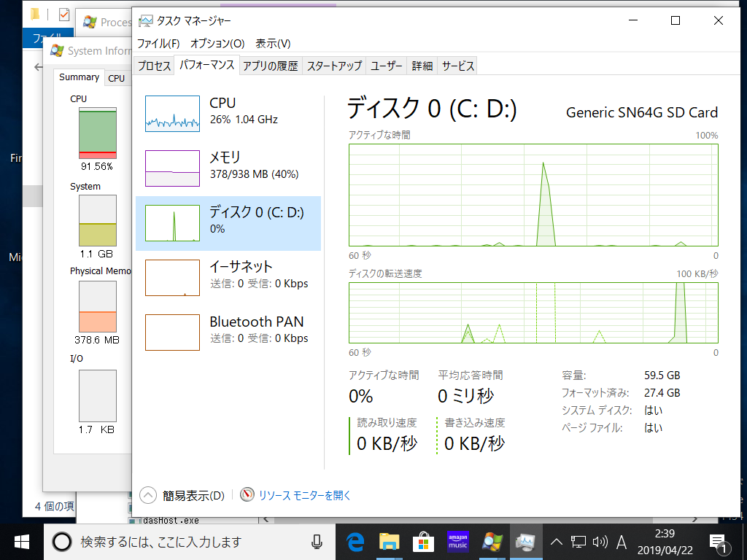Switch to the プロセス tab
The height and width of the screenshot is (560, 747).
[x=154, y=66]
